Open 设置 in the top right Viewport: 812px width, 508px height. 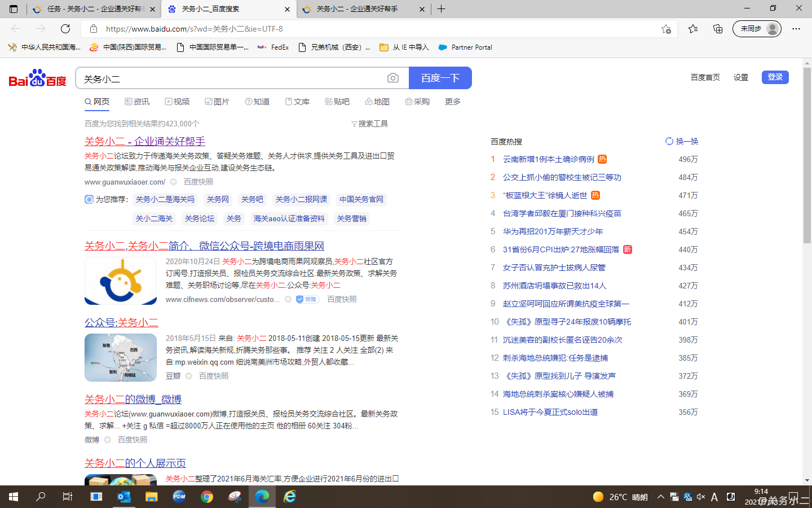(x=741, y=77)
